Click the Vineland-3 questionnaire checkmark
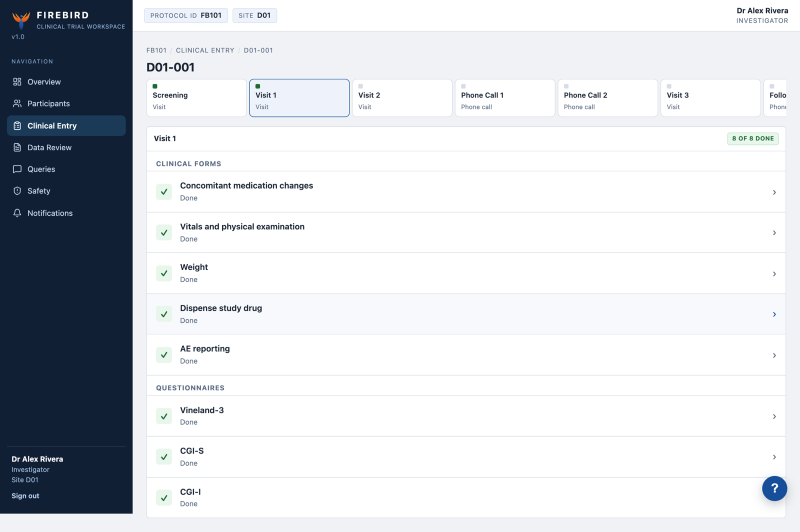This screenshot has width=800, height=532. [x=164, y=416]
